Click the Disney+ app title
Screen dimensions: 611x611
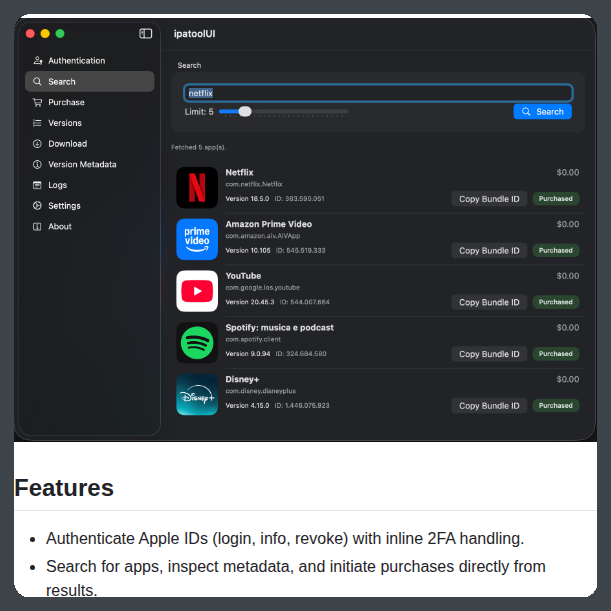point(242,380)
